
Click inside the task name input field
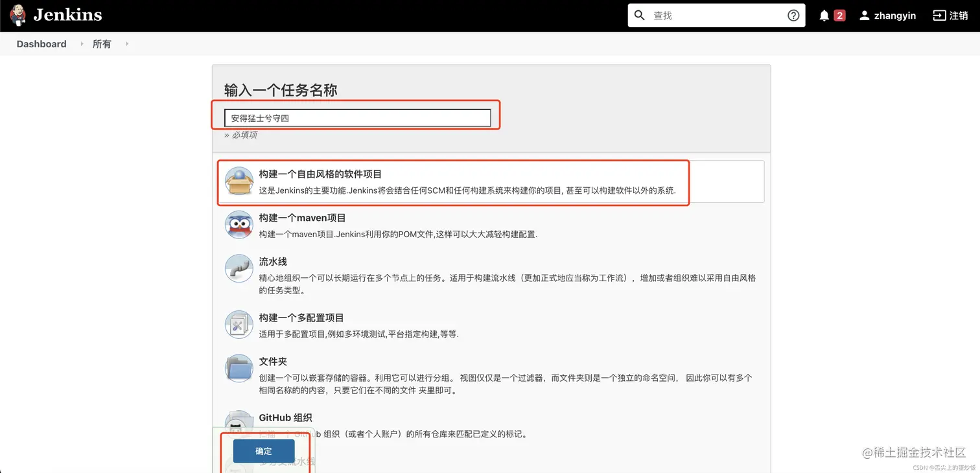coord(358,117)
